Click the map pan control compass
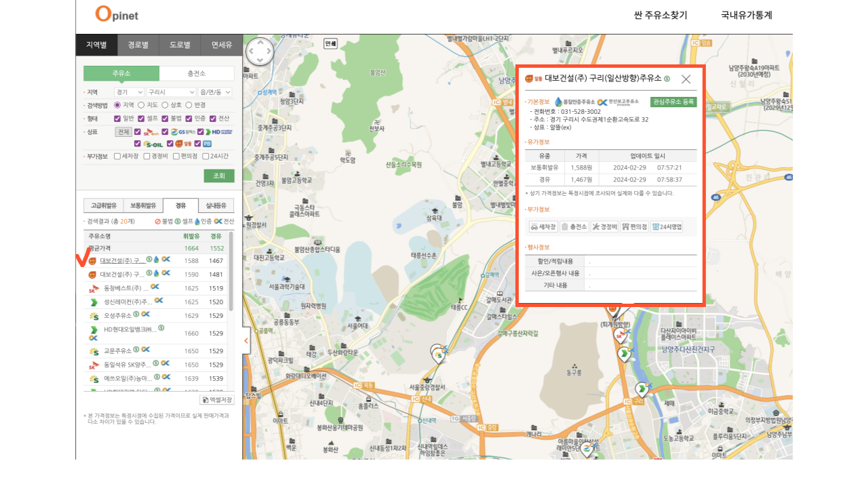Viewport: 868px width, 488px height. [x=260, y=52]
